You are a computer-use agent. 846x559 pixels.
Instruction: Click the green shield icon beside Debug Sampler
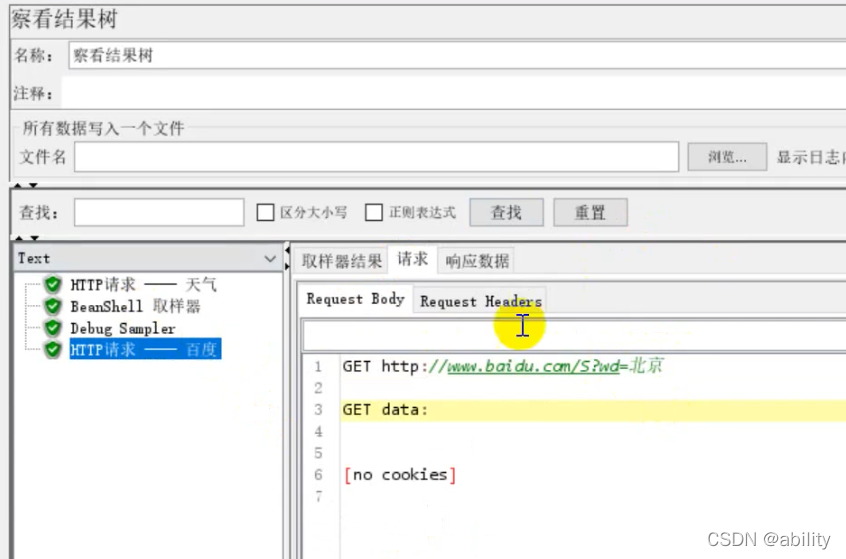[53, 328]
